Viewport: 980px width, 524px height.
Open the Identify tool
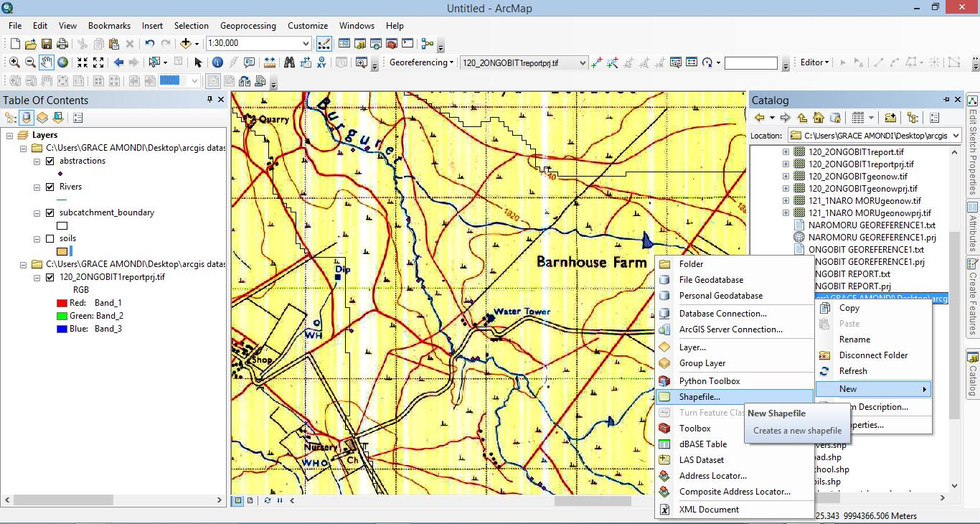pyautogui.click(x=219, y=62)
